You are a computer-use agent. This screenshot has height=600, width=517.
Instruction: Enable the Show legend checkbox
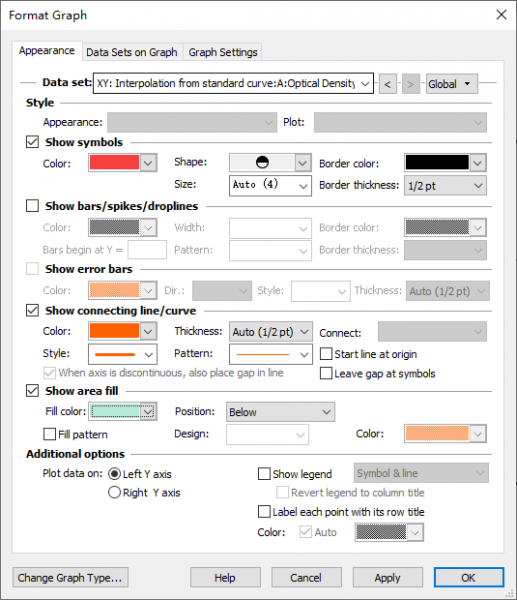[x=264, y=474]
